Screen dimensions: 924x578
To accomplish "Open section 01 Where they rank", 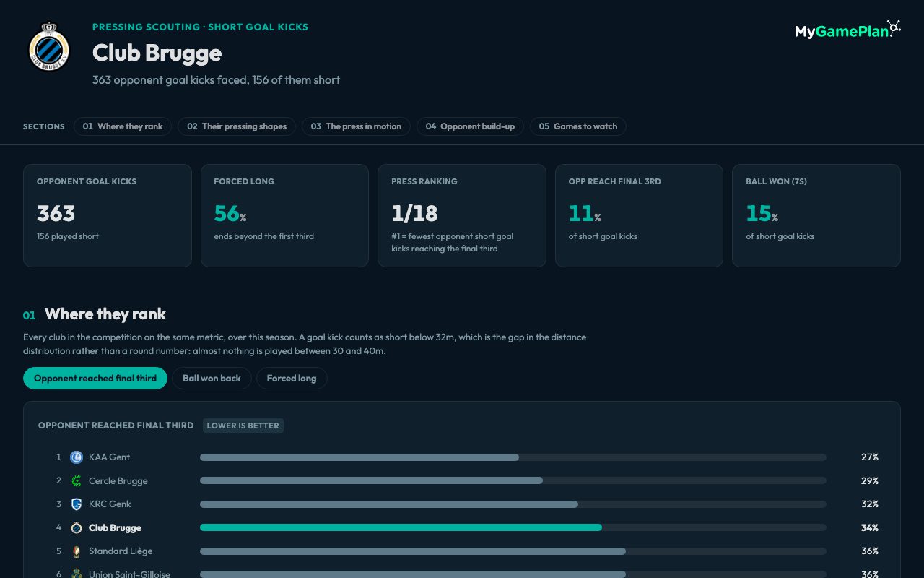I will pyautogui.click(x=123, y=126).
